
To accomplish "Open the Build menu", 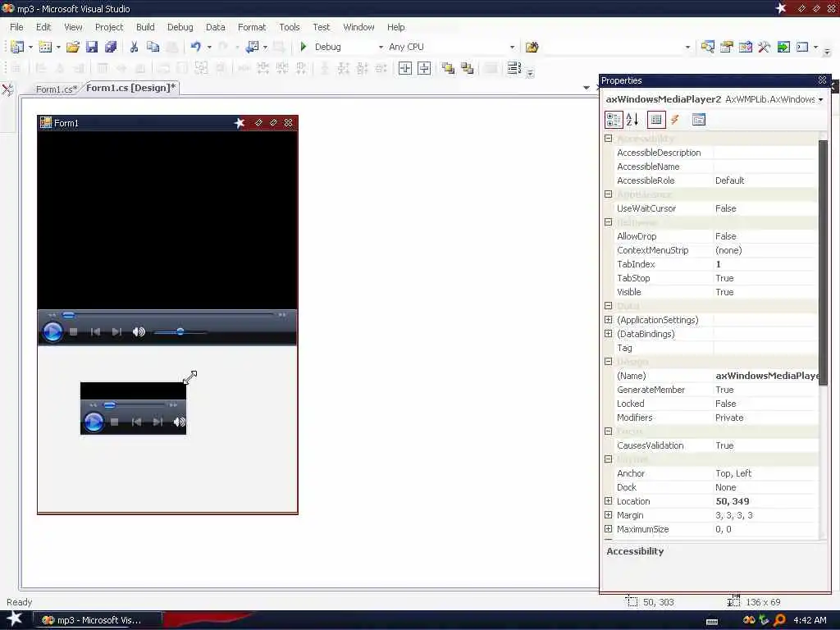I will pos(145,27).
